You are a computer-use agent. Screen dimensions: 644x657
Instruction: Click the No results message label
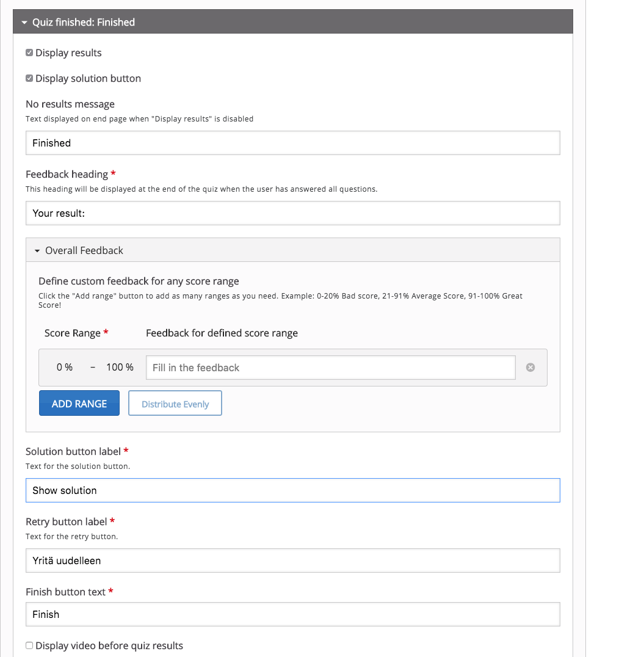coord(70,104)
